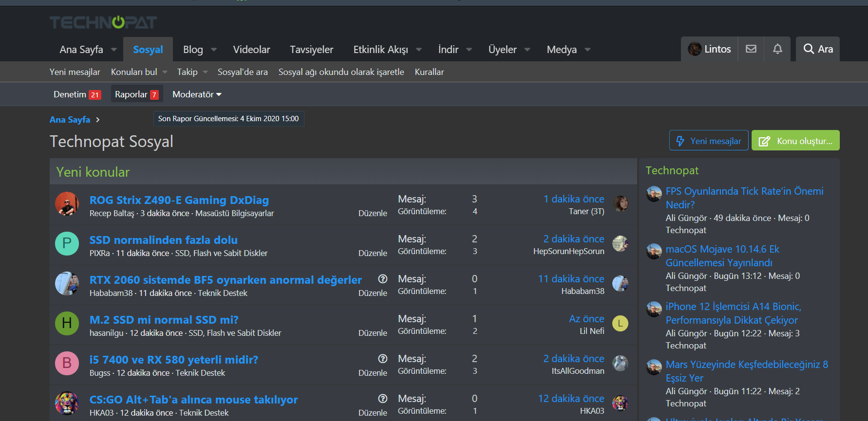
Task: Select Yeni mesajlar in the sub-navigation
Action: [x=75, y=72]
